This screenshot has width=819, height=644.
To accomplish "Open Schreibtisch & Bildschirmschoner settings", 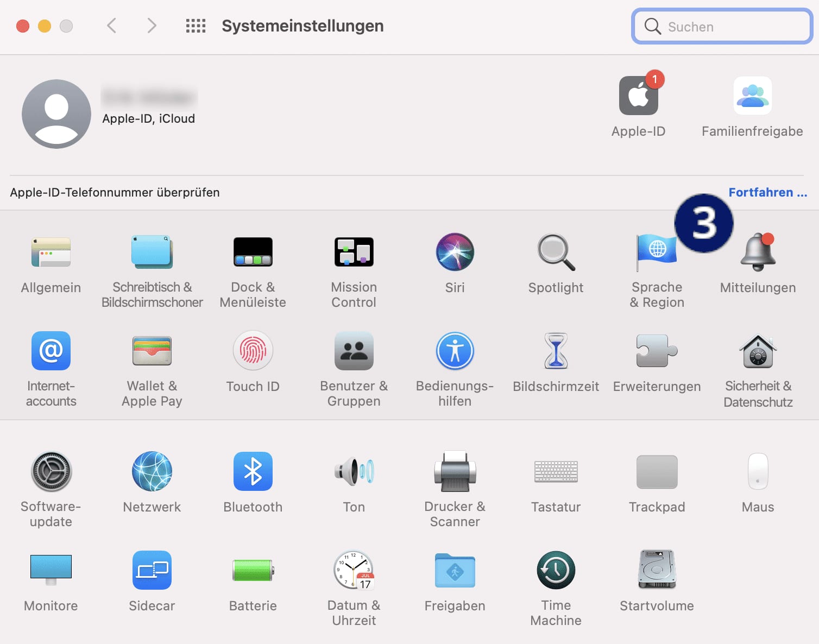I will [152, 252].
